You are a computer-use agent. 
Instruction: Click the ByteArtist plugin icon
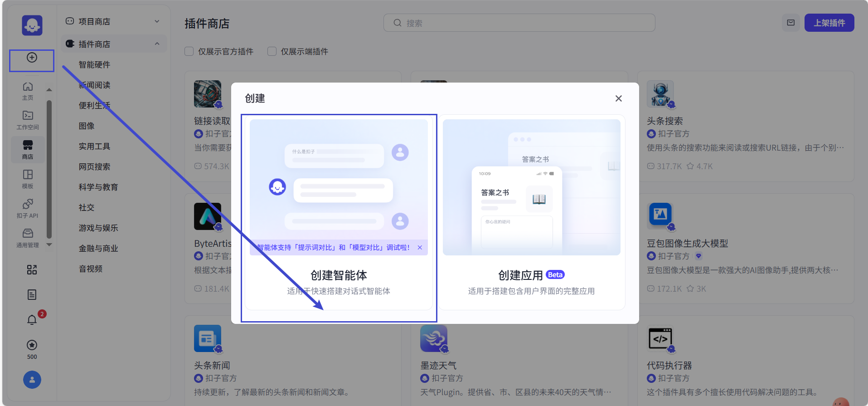pyautogui.click(x=208, y=216)
